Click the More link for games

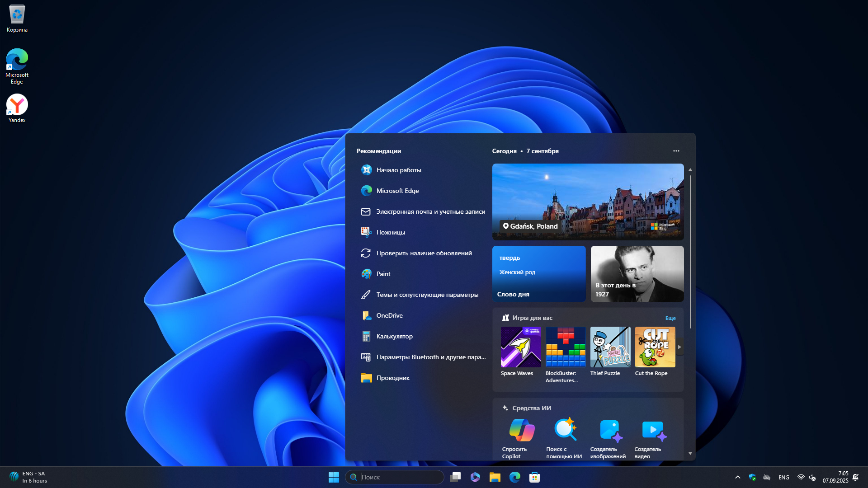(670, 318)
